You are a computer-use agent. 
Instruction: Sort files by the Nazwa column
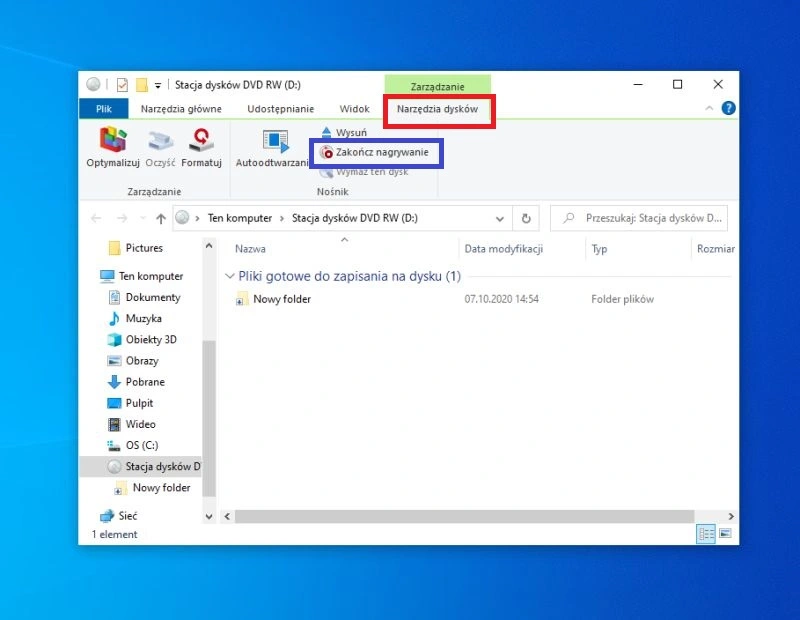pyautogui.click(x=251, y=249)
